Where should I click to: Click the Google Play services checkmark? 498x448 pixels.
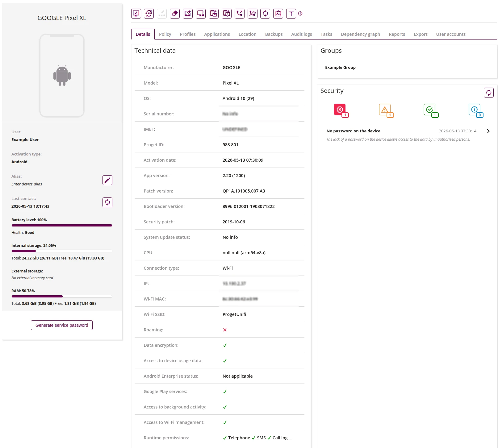click(x=225, y=392)
